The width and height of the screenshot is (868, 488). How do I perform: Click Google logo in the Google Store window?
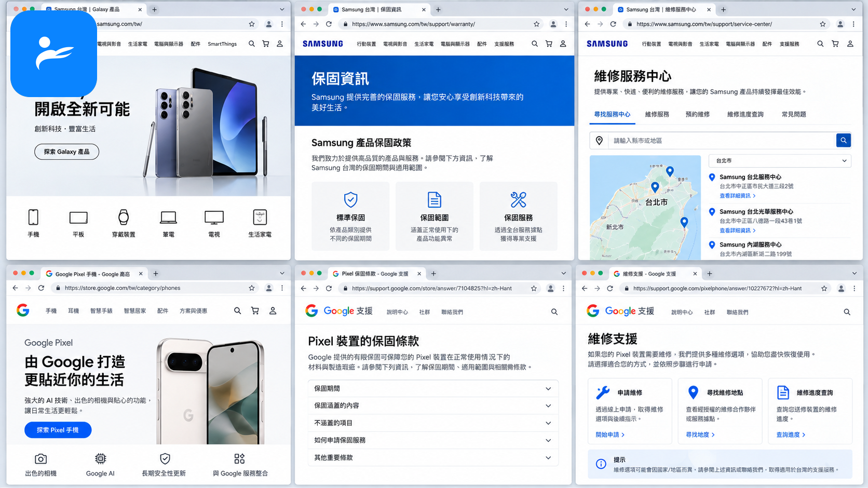click(x=23, y=310)
